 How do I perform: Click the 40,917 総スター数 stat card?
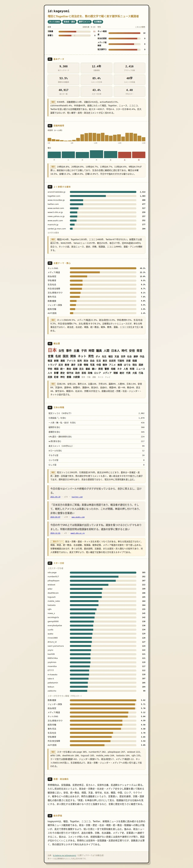click(64, 92)
